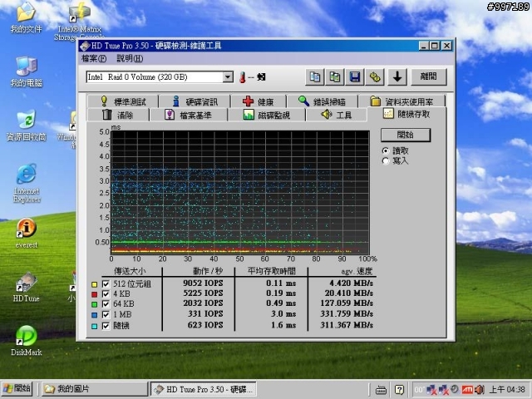
Task: Select the DiskMark desktop shortcut
Action: [26, 341]
